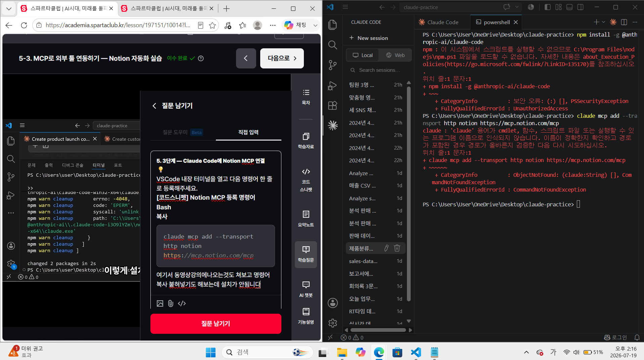
Task: Open AI 챗봇 panel icon
Action: 306,289
